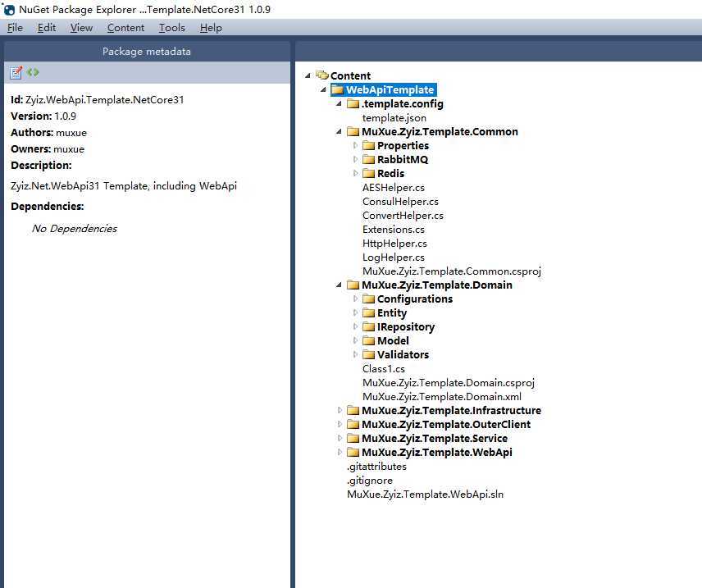Click the Version 1.0.9 text
702x588 pixels.
tap(43, 116)
